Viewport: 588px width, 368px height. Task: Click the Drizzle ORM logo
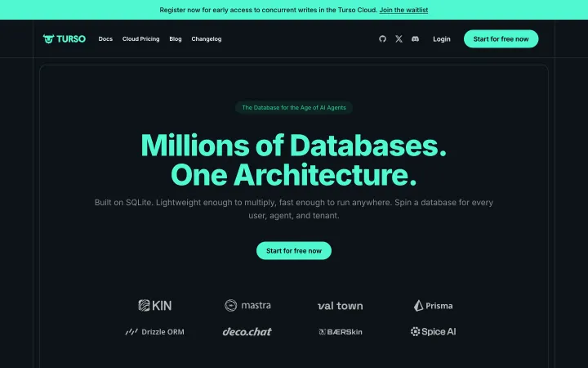point(155,331)
